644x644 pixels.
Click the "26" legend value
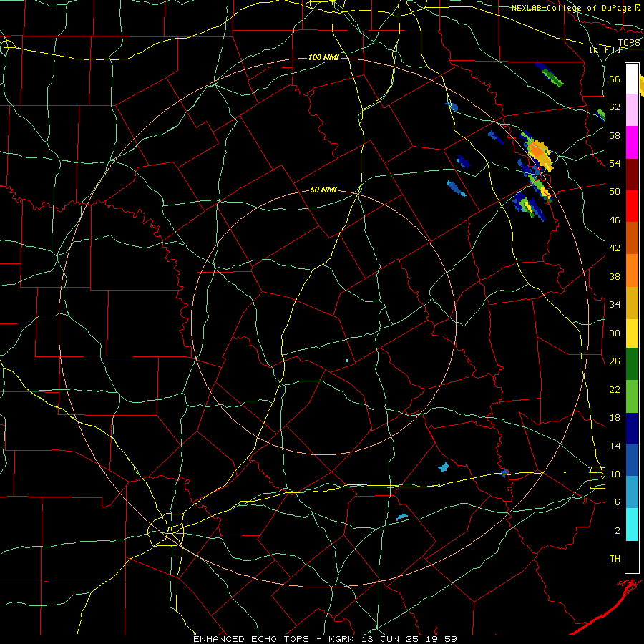tap(615, 361)
